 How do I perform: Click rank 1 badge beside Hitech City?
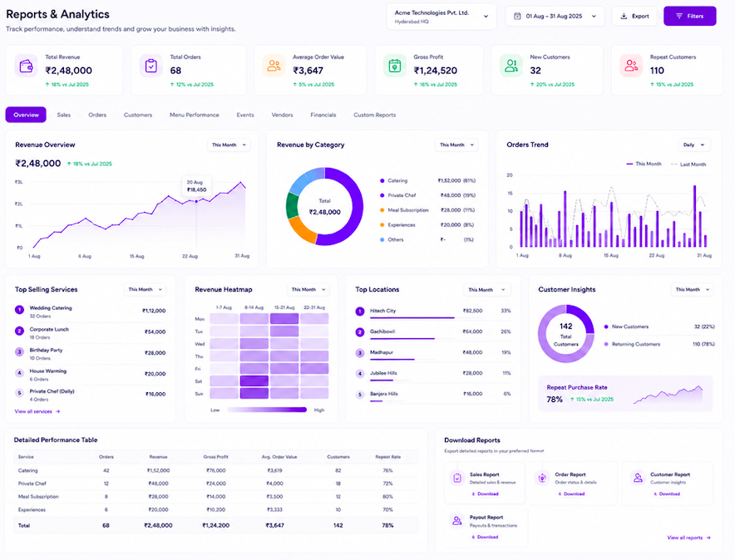click(360, 312)
